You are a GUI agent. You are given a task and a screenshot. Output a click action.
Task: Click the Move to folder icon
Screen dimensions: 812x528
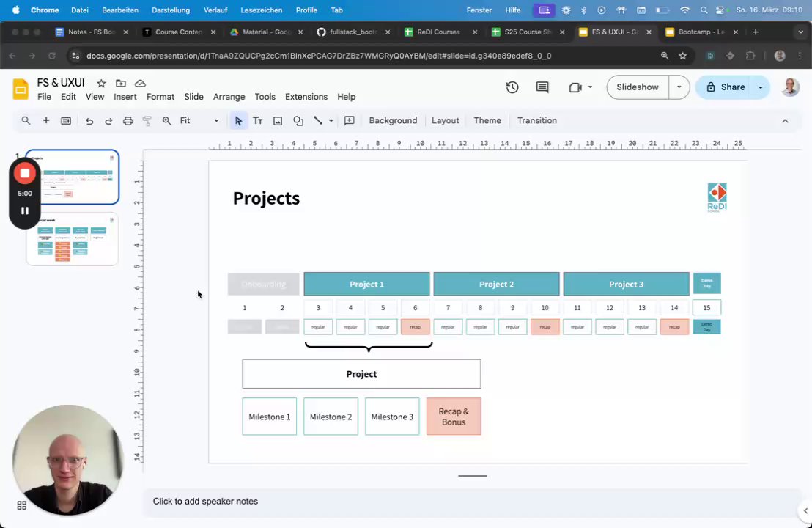click(121, 84)
